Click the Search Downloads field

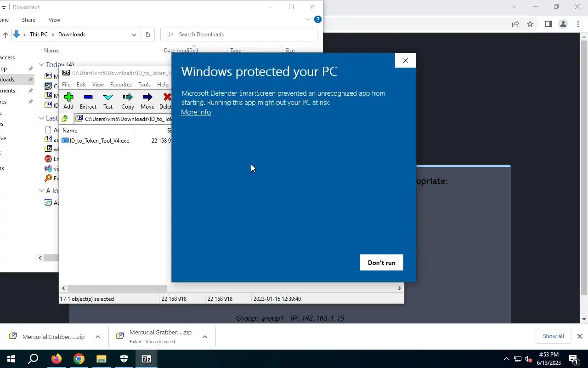tap(239, 34)
